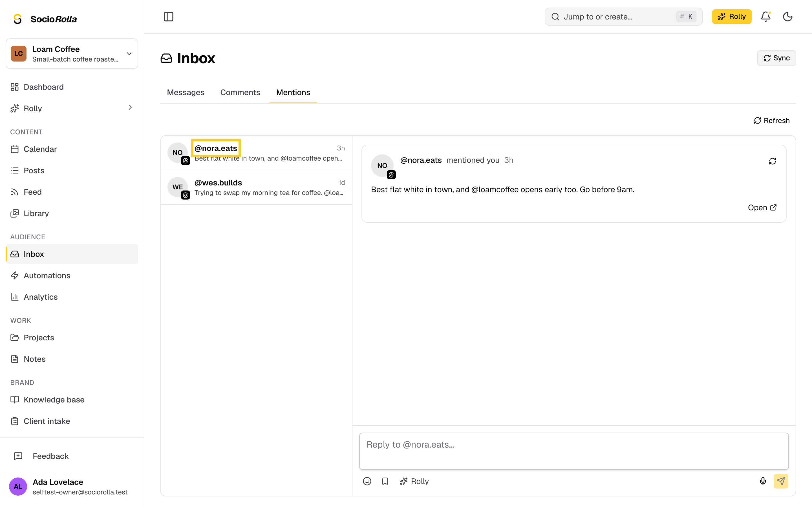812x508 pixels.
Task: Click the microphone voice input icon
Action: coord(763,481)
